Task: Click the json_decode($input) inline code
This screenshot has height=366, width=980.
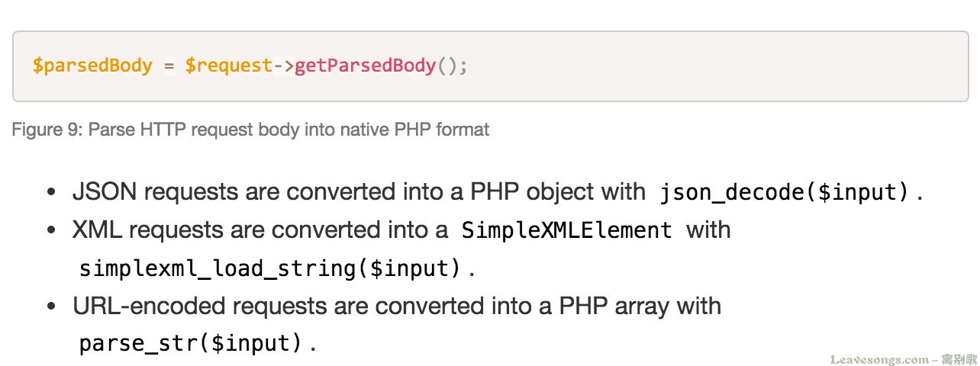Action: 785,192
